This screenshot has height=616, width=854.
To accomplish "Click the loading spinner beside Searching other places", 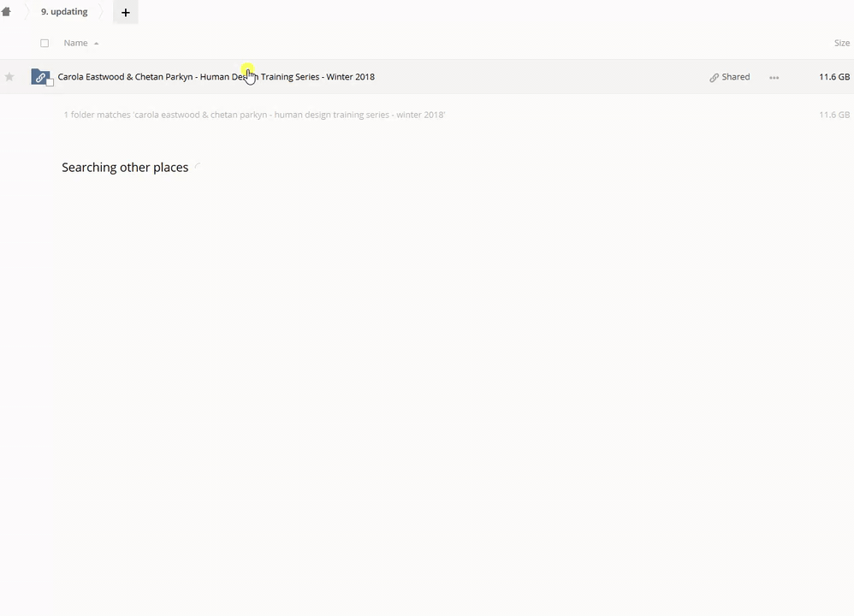I will pos(198,167).
